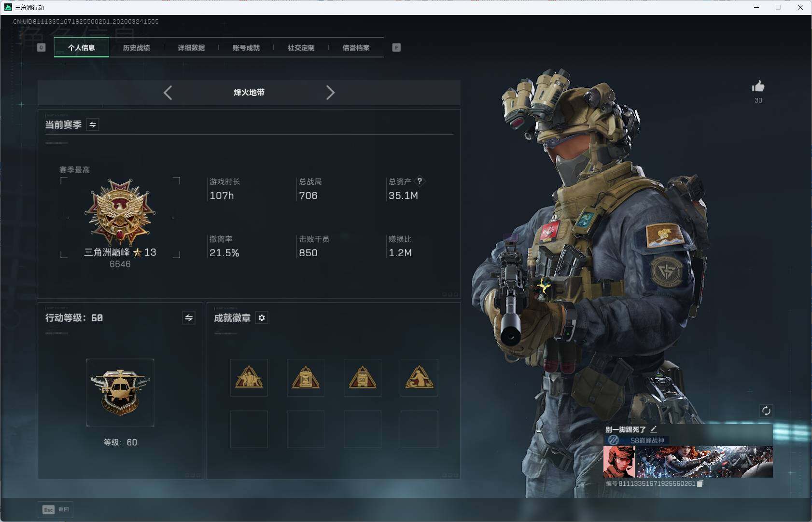The height and width of the screenshot is (522, 812).
Task: Open the 个人信息 tab
Action: [x=82, y=47]
